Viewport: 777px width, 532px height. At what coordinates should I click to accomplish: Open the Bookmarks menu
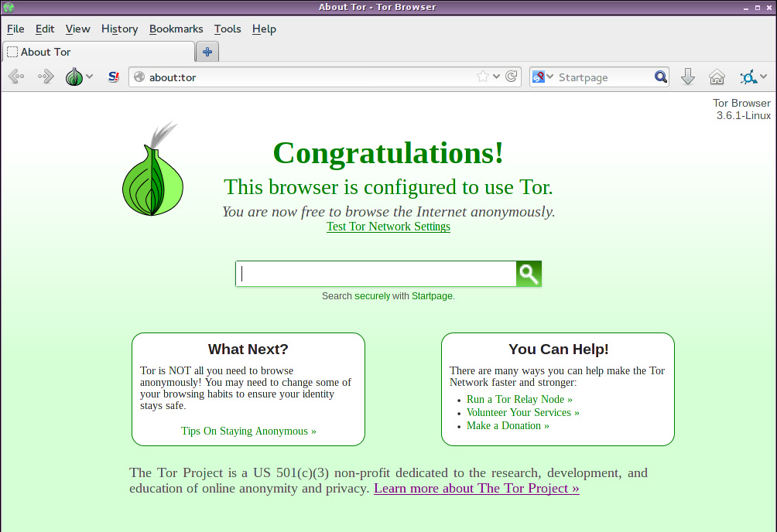click(x=176, y=29)
